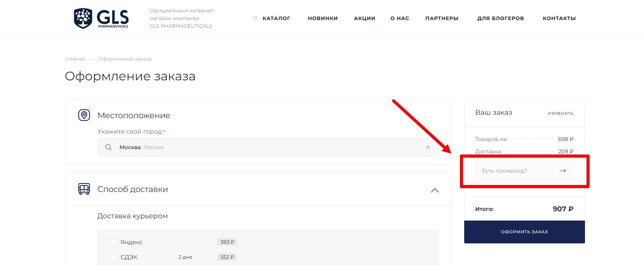Go to the Акции page
This screenshot has width=644, height=265.
click(365, 18)
